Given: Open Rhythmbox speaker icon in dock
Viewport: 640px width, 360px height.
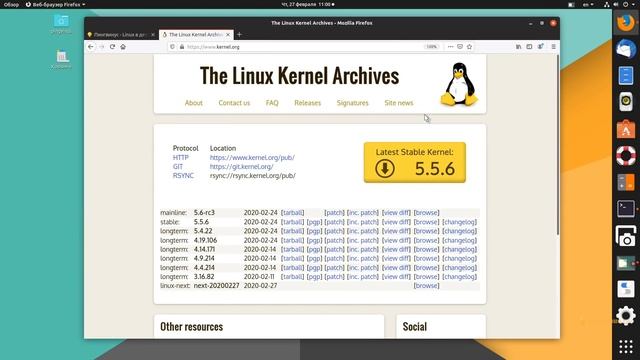Looking at the screenshot, I should 626,102.
